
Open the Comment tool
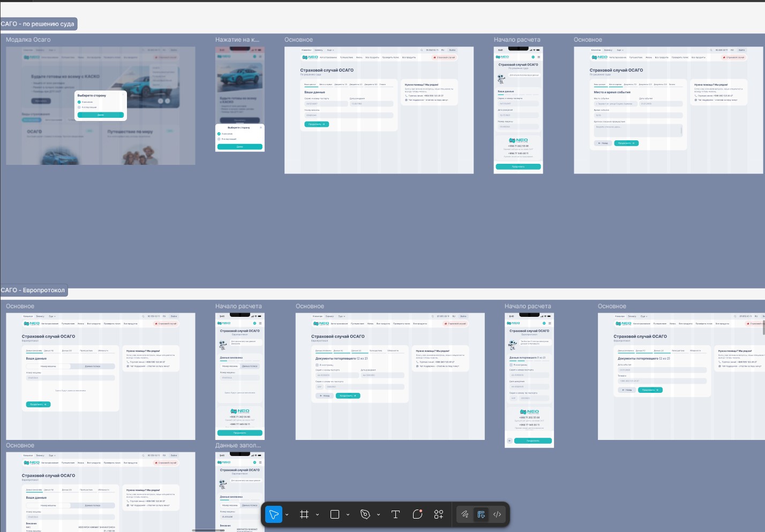coord(417,514)
